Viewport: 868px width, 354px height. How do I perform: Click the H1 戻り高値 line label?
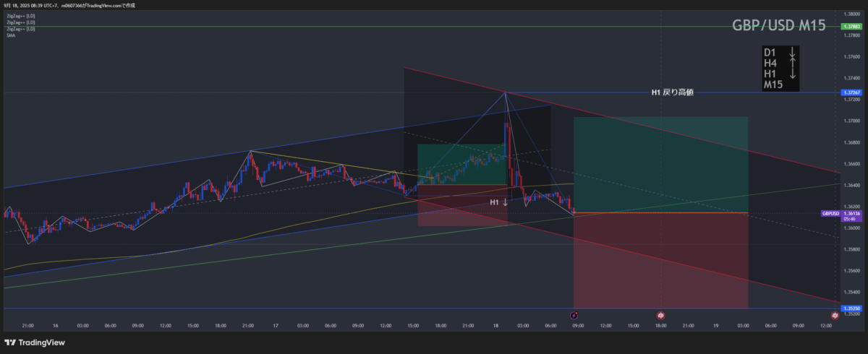pyautogui.click(x=672, y=92)
